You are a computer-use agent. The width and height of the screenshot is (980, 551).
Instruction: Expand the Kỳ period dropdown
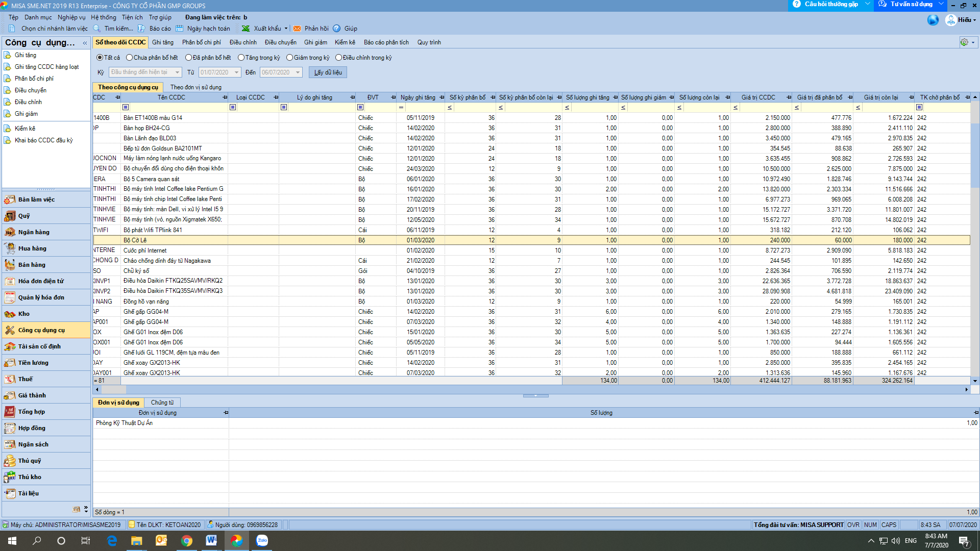coord(177,72)
